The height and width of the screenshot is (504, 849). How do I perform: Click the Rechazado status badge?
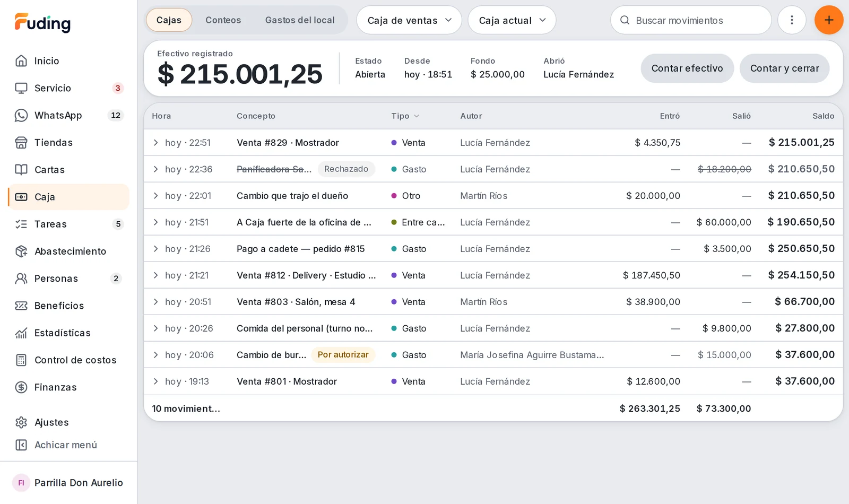[346, 169]
